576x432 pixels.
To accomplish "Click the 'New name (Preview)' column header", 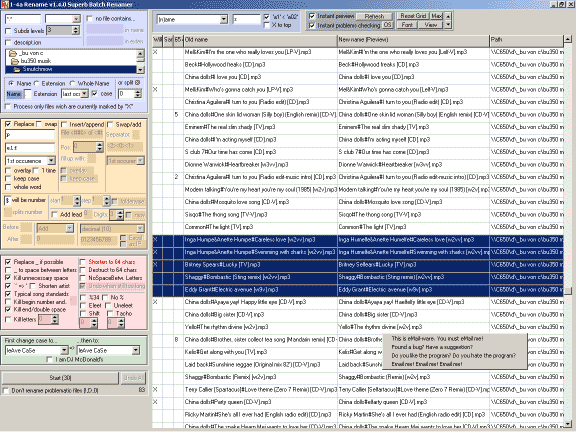I will [413, 40].
